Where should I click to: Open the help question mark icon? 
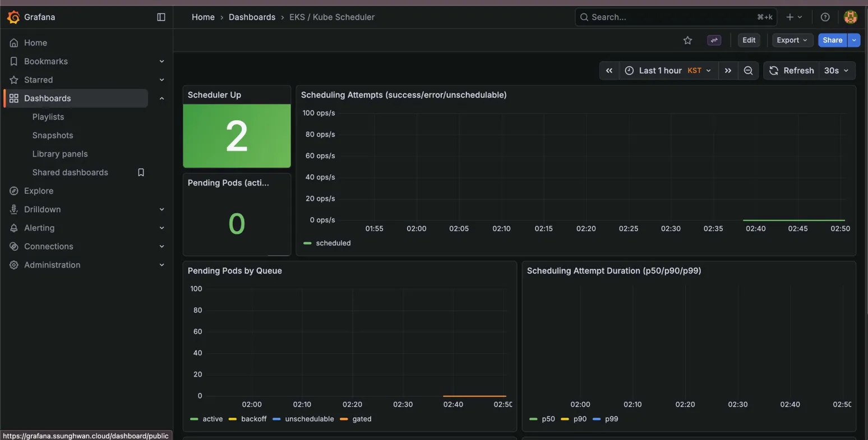pyautogui.click(x=825, y=17)
